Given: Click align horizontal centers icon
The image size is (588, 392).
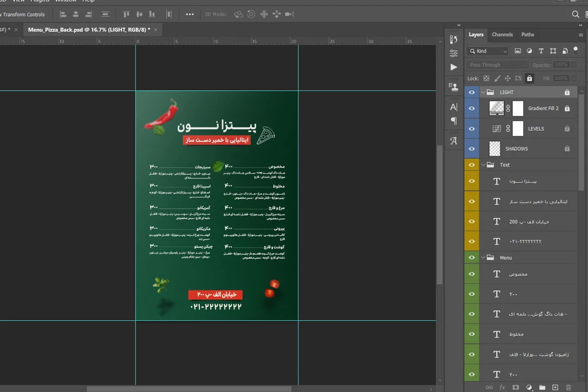Looking at the screenshot, I should pos(76,14).
